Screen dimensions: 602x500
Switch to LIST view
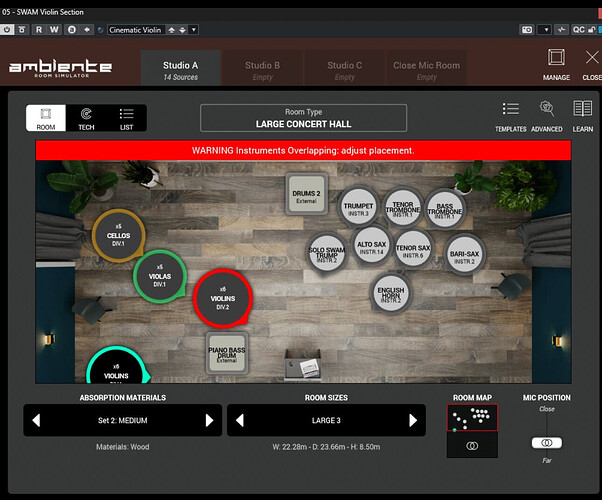126,118
